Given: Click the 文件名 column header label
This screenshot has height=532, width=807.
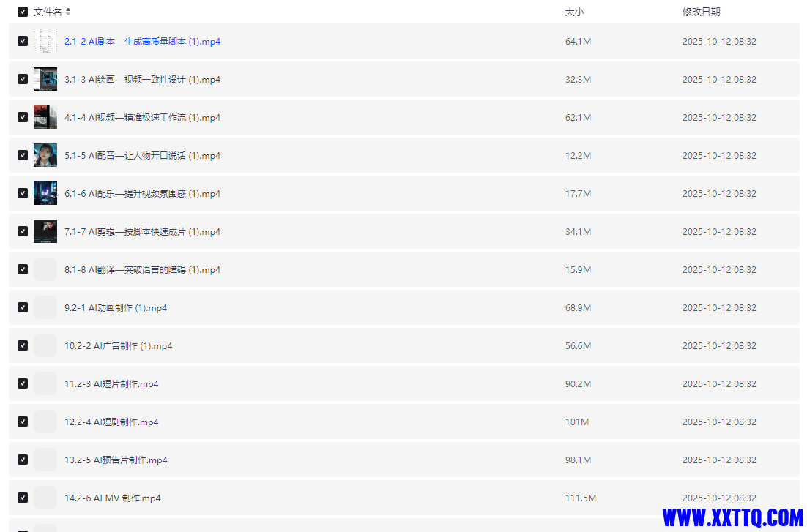Looking at the screenshot, I should click(48, 12).
